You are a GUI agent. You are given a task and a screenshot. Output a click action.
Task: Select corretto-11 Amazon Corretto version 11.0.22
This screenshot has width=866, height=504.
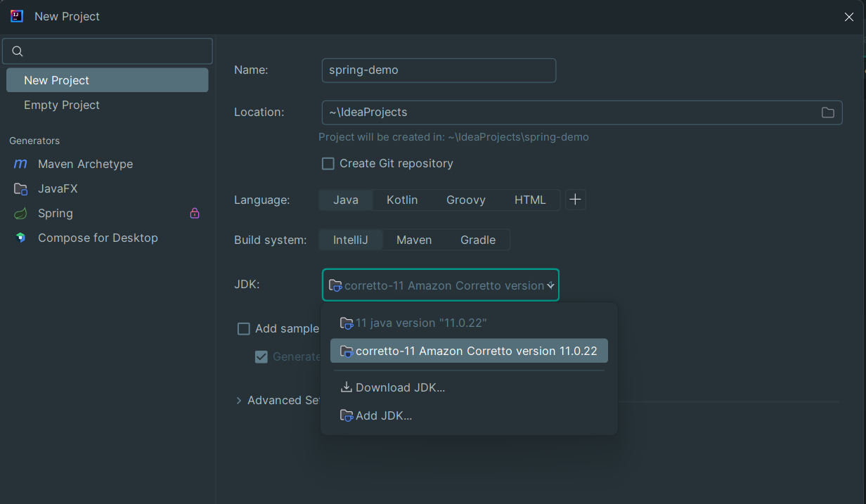click(469, 351)
